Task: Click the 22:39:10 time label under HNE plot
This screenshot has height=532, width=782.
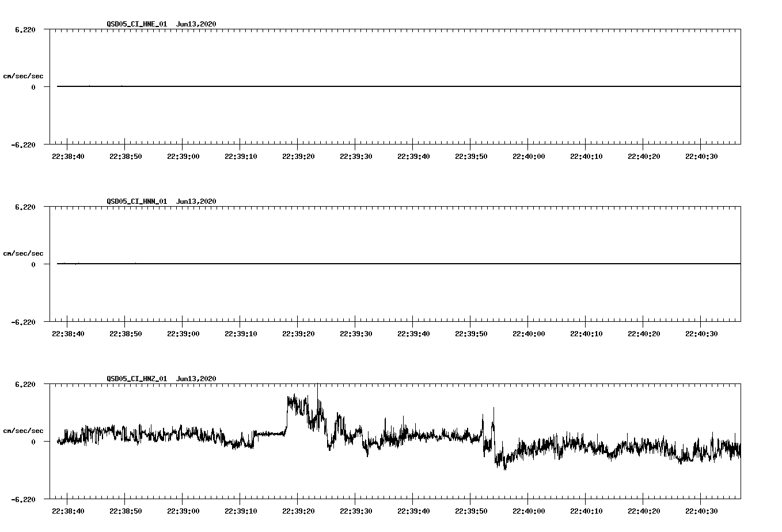Action: (241, 157)
